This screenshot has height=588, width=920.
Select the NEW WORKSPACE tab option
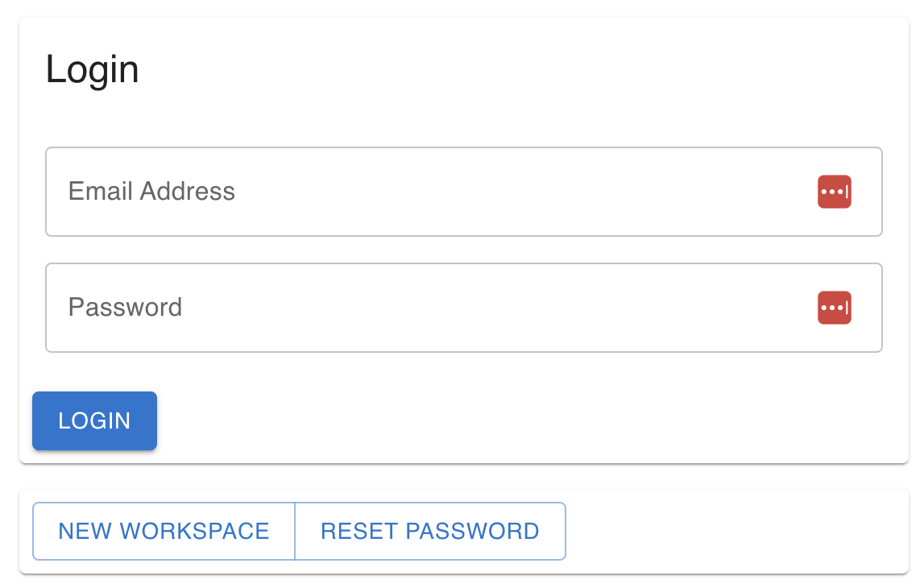164,531
